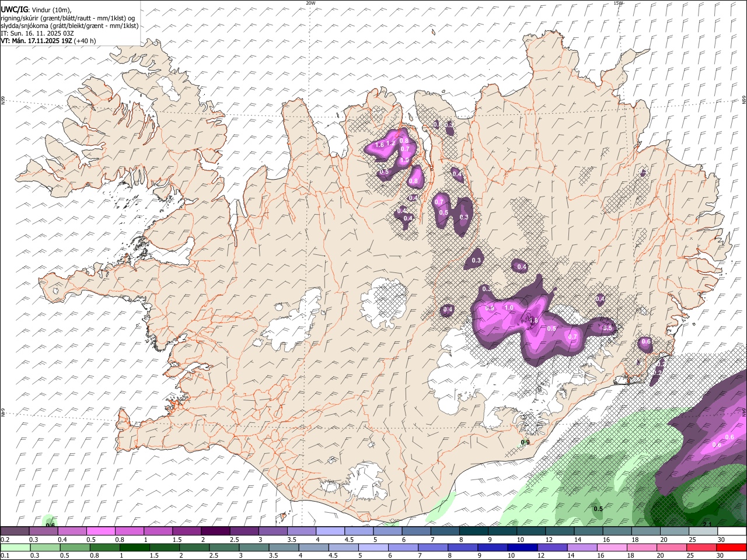Click the 'slydda/snjókoma' legend description line
This screenshot has width=747, height=560.
click(x=70, y=26)
